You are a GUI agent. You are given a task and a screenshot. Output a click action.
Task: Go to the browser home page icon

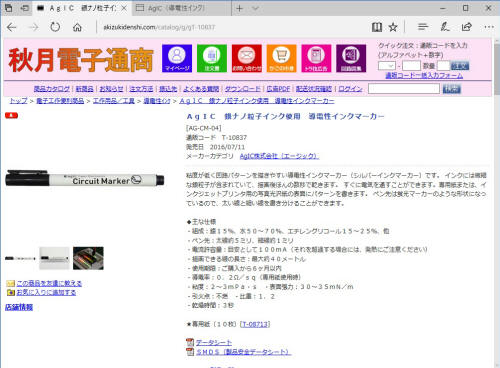(77, 27)
